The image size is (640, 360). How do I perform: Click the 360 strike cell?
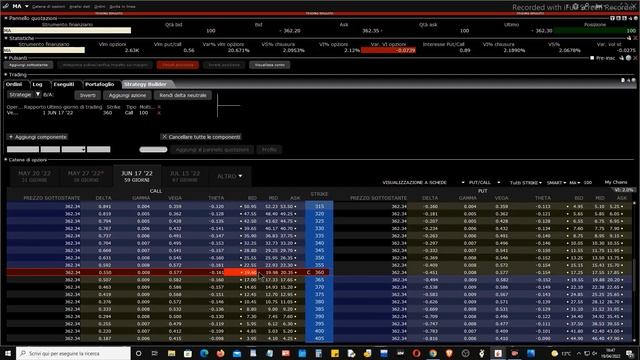pos(319,272)
